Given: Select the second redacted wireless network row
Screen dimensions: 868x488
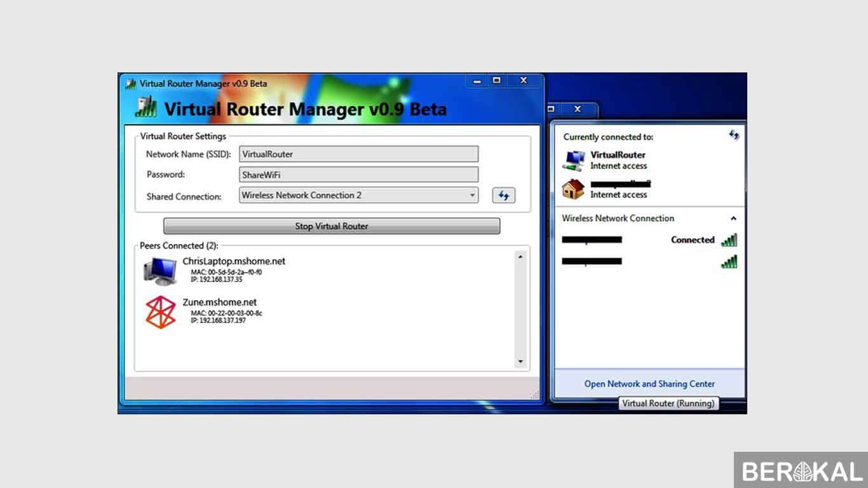Looking at the screenshot, I should [x=649, y=262].
